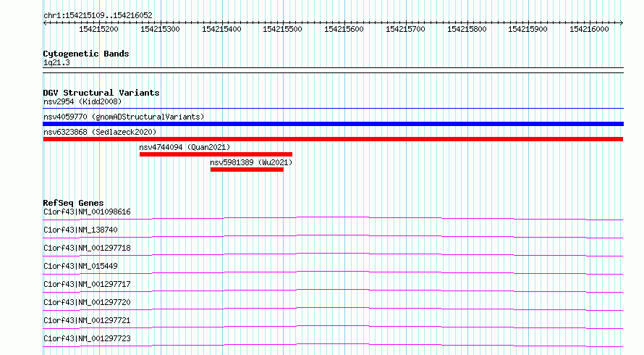The height and width of the screenshot is (355, 644).
Task: Open the C1orf43|NM_015449 transcript
Action: coord(80,266)
